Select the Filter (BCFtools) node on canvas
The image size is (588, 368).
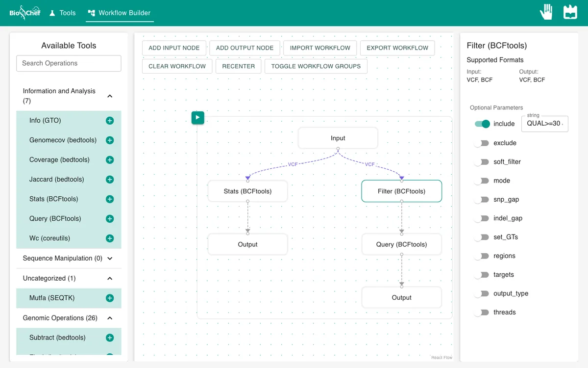[x=402, y=191]
